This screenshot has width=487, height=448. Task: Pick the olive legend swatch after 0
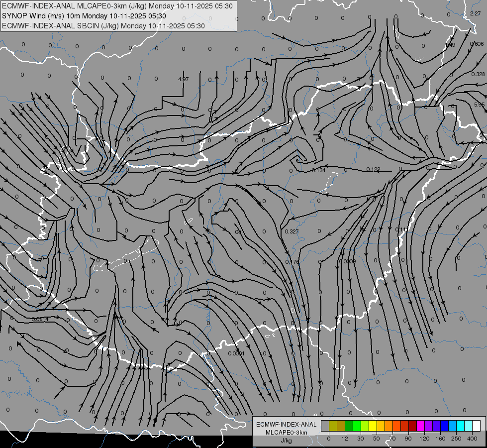click(333, 426)
